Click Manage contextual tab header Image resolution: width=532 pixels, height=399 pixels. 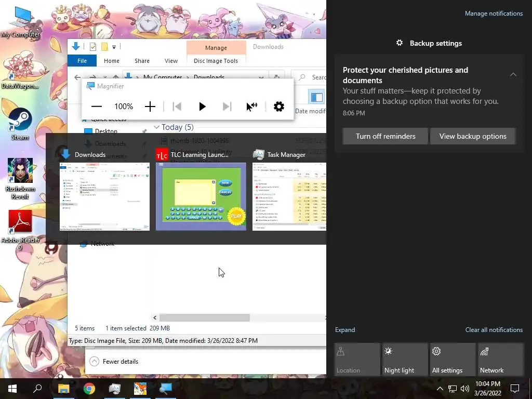click(216, 48)
